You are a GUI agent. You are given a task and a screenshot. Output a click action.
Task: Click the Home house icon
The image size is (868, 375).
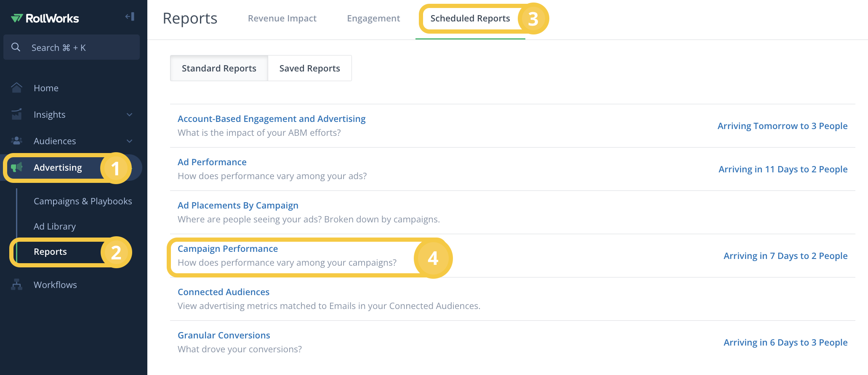17,87
